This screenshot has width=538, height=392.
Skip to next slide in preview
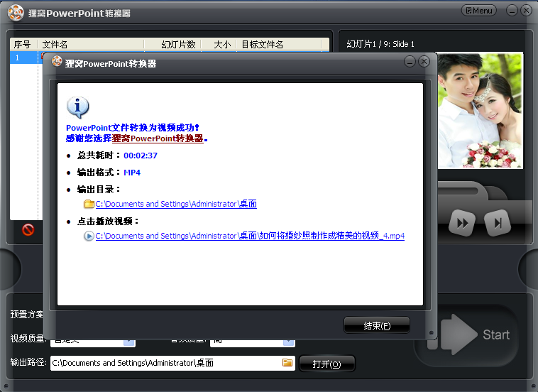point(497,223)
